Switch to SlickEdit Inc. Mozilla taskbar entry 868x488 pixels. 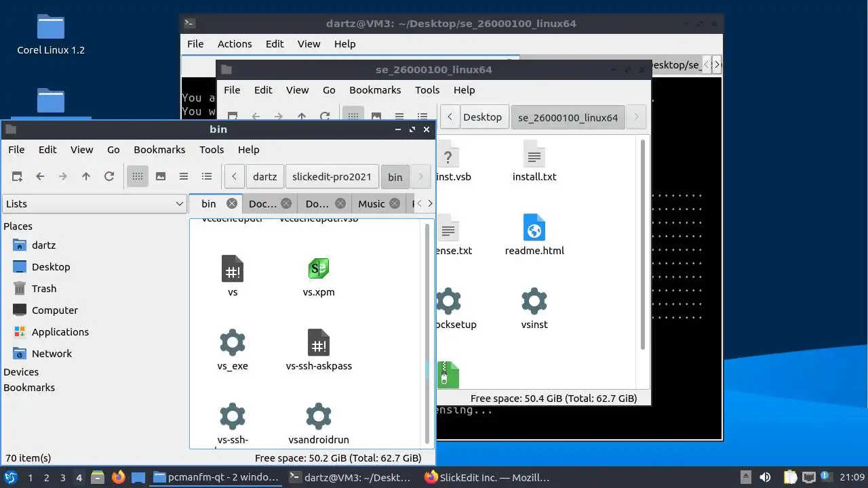click(487, 477)
